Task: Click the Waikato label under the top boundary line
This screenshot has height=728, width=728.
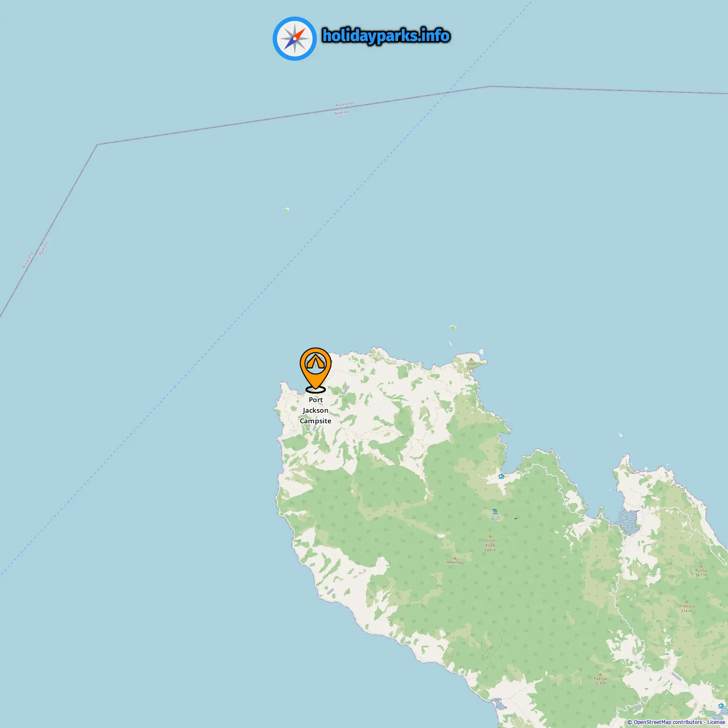Action: point(342,113)
